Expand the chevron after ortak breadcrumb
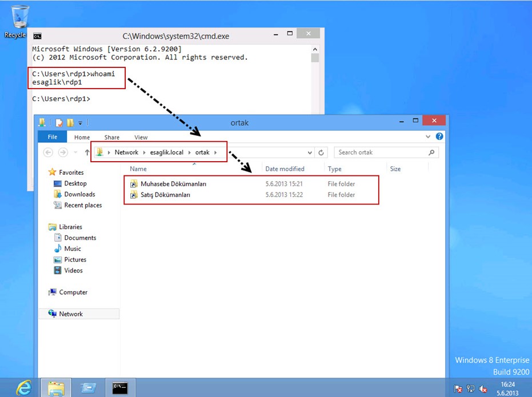The width and height of the screenshot is (532, 397). point(215,153)
